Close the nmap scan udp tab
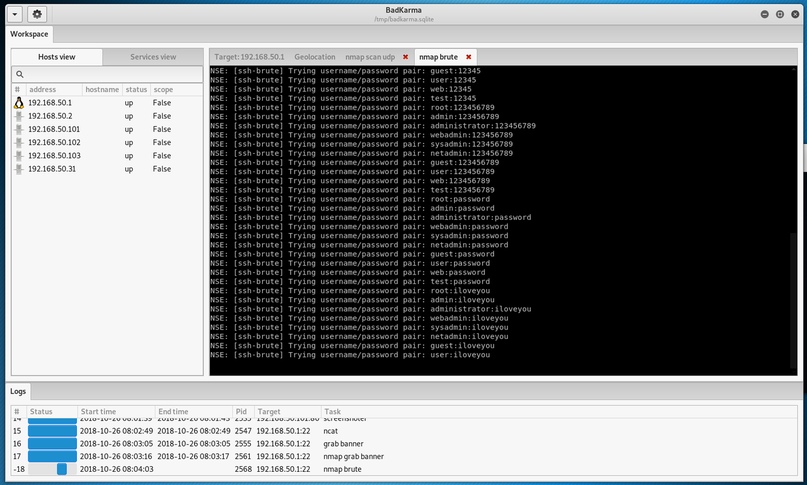The height and width of the screenshot is (485, 807). tap(405, 57)
